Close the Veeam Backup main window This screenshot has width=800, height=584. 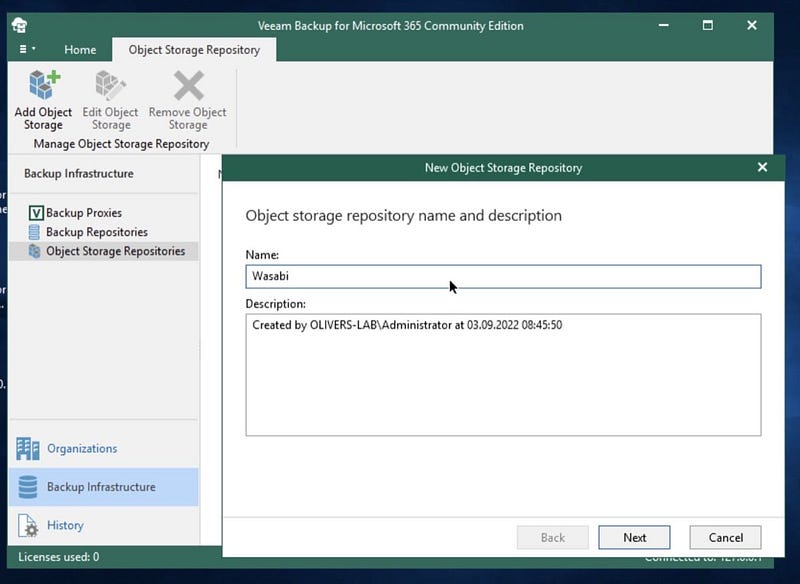[x=752, y=25]
